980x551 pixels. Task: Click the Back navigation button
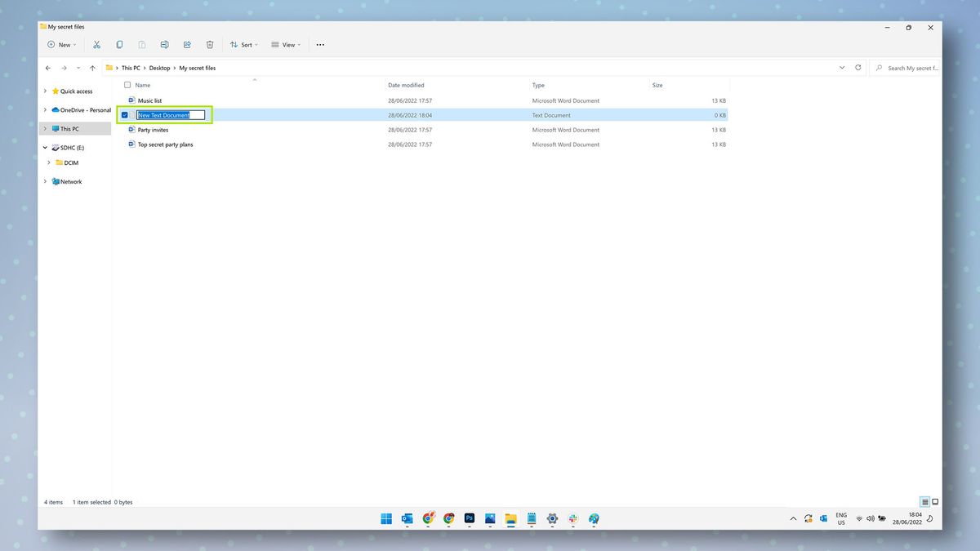47,68
